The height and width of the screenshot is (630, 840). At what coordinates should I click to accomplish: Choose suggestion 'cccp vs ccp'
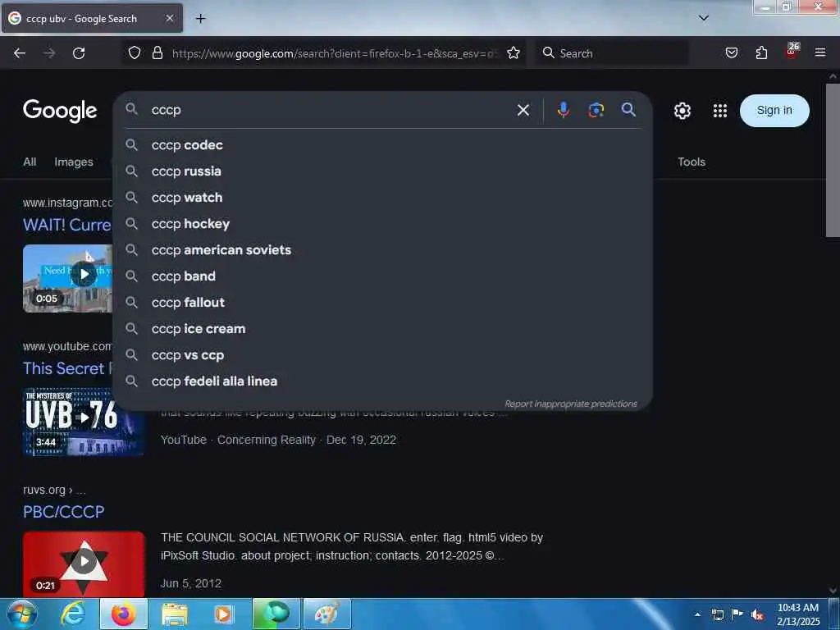click(382, 354)
